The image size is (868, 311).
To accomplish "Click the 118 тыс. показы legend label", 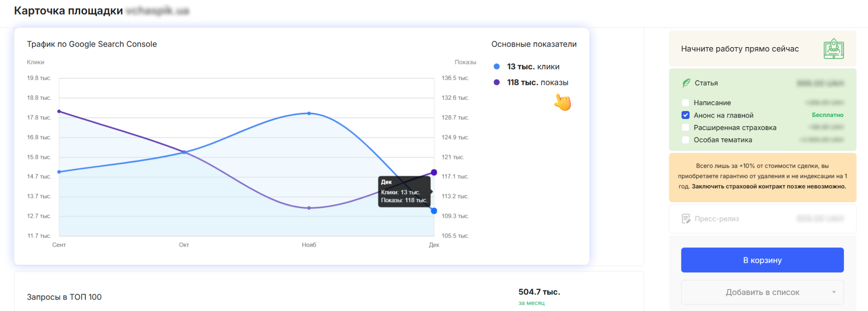I will 538,82.
